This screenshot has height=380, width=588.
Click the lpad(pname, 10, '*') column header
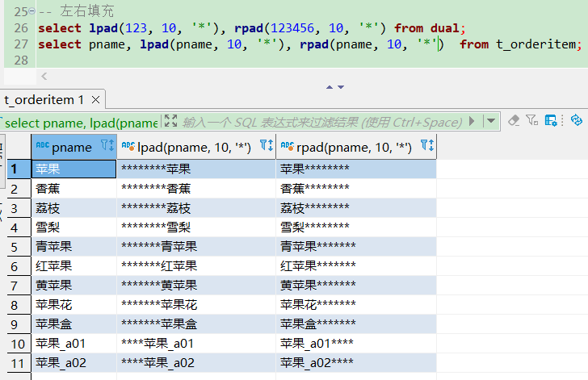196,147
